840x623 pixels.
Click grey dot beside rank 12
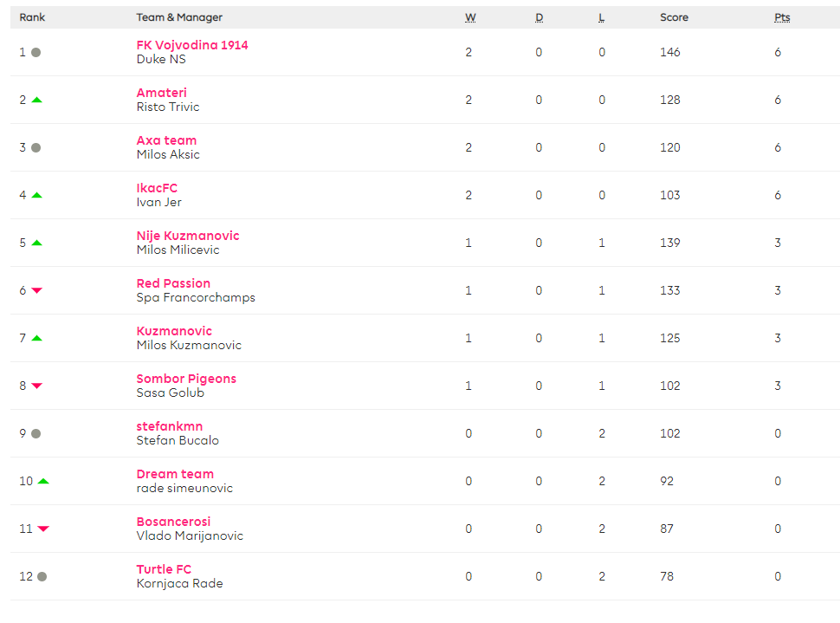[x=42, y=576]
